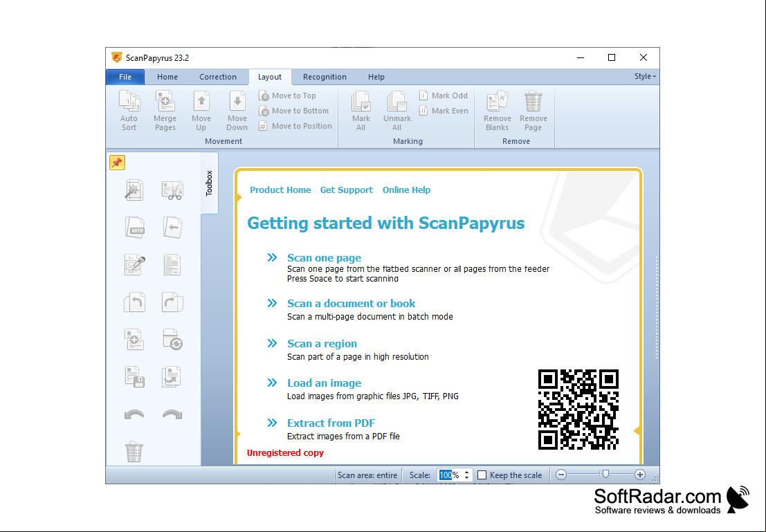Click the Getting started with ScanPapyrus heading

pyautogui.click(x=386, y=223)
